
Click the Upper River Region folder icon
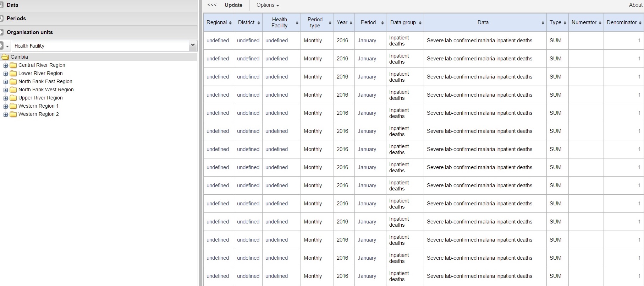click(x=13, y=98)
